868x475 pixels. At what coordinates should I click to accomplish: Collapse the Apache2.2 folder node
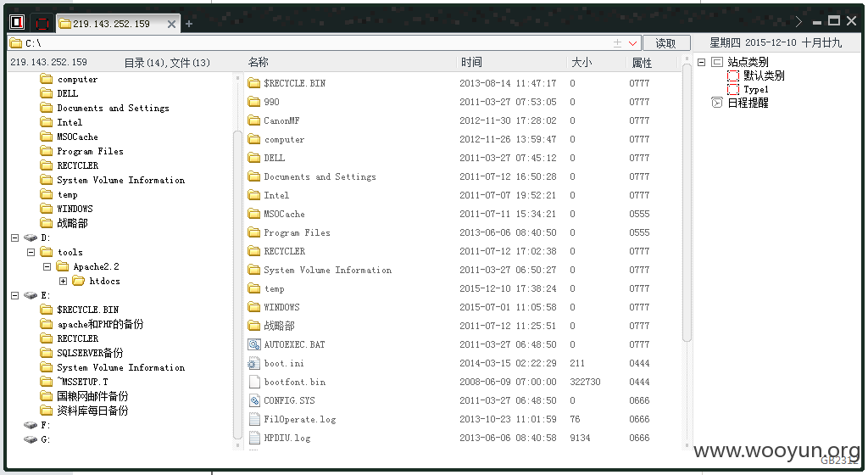click(x=47, y=267)
